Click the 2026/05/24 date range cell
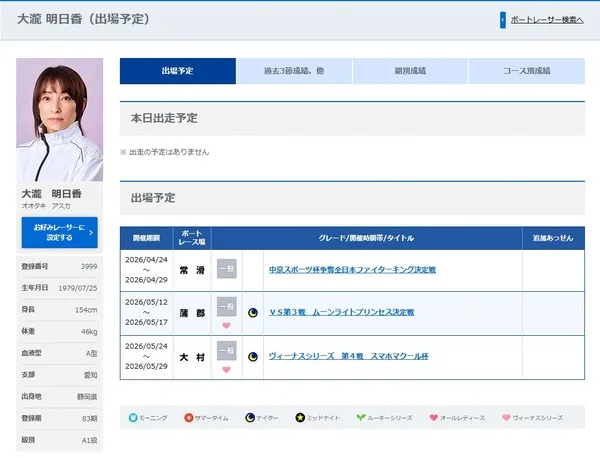Screen dimensions: 600x458 [147, 356]
